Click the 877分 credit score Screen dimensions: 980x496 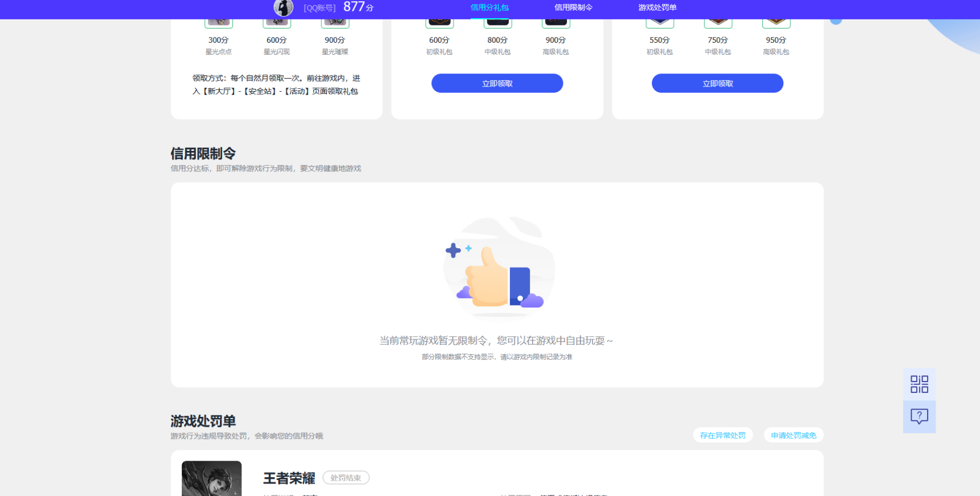click(358, 7)
